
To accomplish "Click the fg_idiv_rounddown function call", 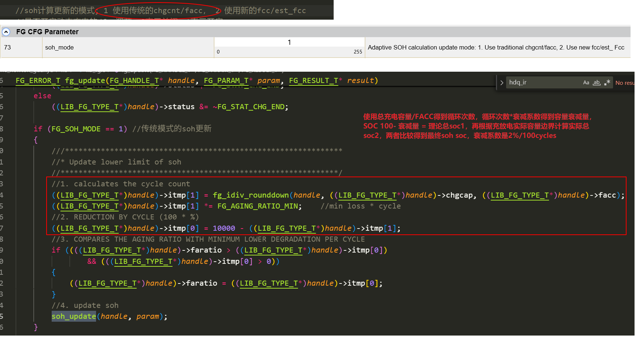I will point(251,195).
